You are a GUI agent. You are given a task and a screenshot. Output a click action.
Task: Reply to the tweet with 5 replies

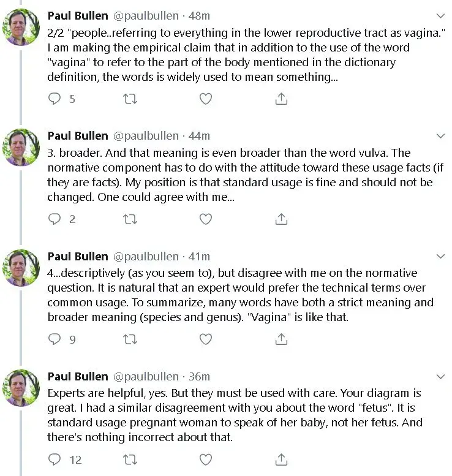point(55,99)
